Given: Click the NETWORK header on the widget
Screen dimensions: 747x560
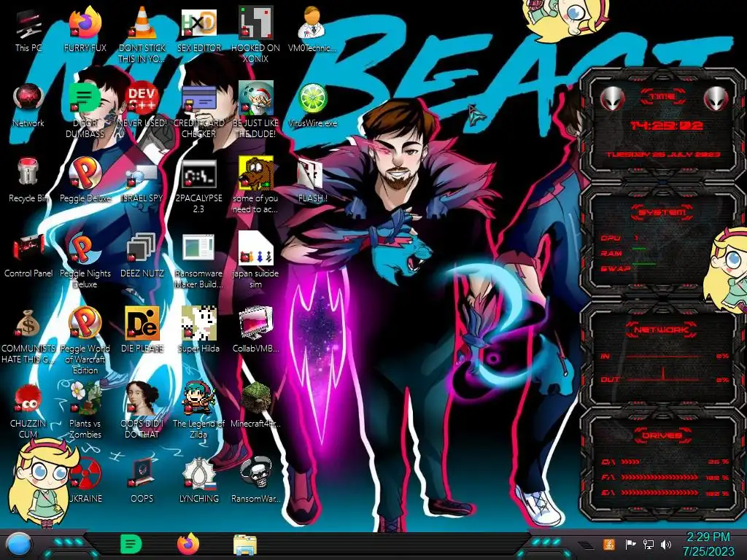Looking at the screenshot, I should pos(661,330).
